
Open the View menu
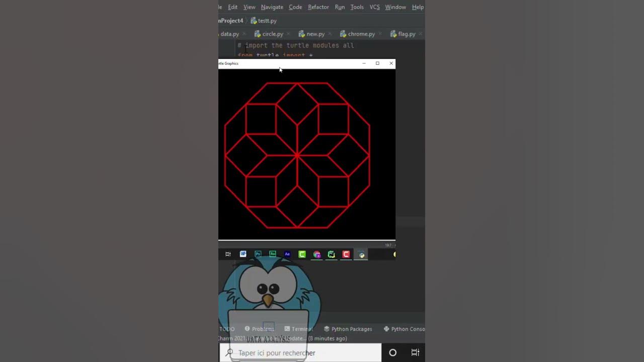pos(249,7)
